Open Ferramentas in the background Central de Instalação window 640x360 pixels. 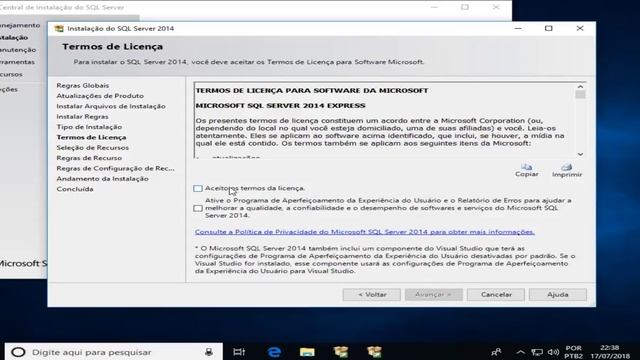[17, 62]
